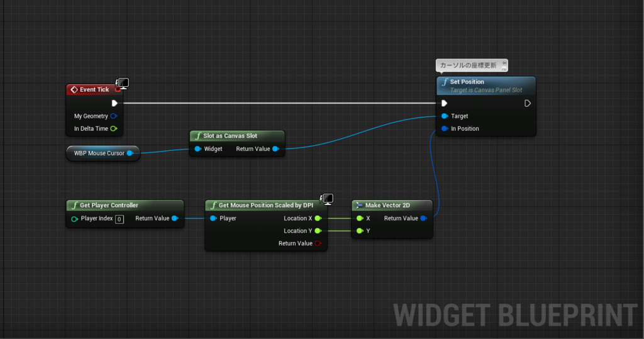Click the Set Position execution input pin
Image resolution: width=644 pixels, height=339 pixels.
coord(444,103)
